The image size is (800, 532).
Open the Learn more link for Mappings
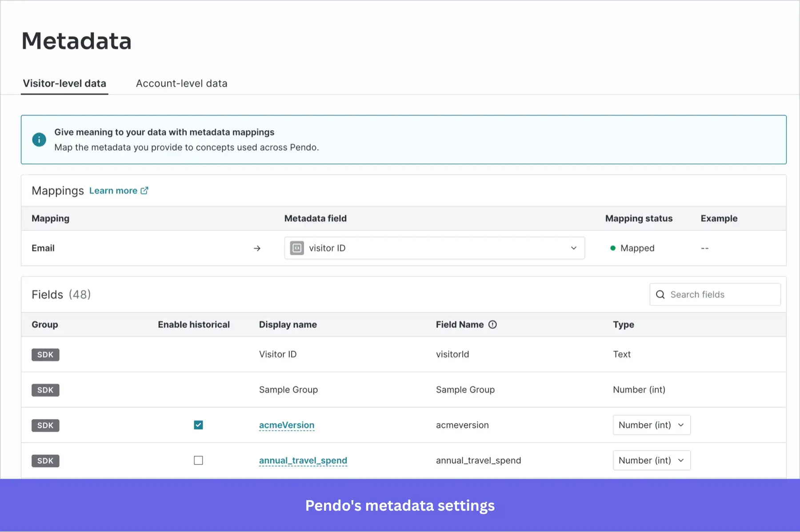pyautogui.click(x=114, y=190)
